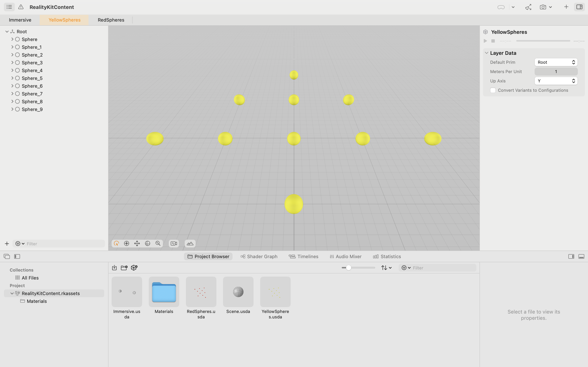Collapse the Root node
This screenshot has height=367, width=588.
(x=7, y=31)
